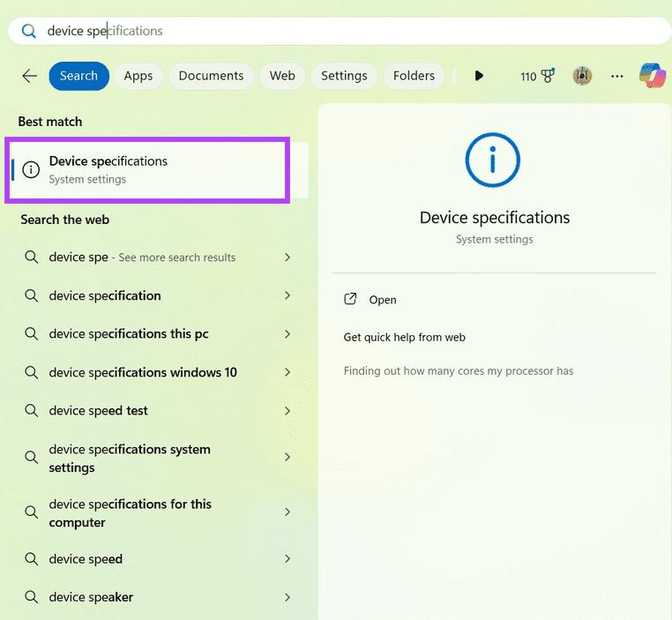Click magnifier icon next to device speed test
Screen dimensions: 672x620
point(31,410)
